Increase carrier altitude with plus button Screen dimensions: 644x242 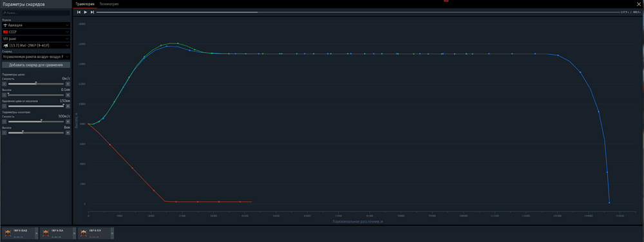click(68, 133)
